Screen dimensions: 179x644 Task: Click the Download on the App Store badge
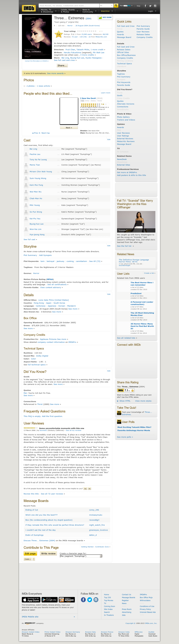pos(31,600)
